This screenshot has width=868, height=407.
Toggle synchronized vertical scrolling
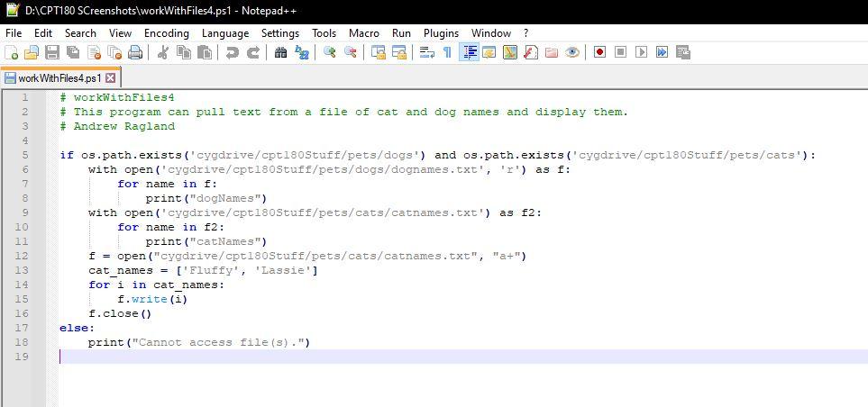pyautogui.click(x=378, y=52)
